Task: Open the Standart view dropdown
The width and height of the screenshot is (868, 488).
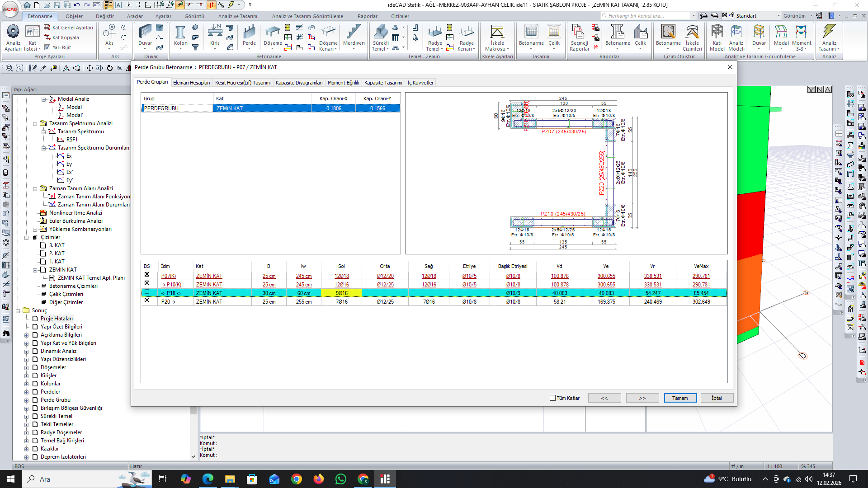Action: coord(778,16)
